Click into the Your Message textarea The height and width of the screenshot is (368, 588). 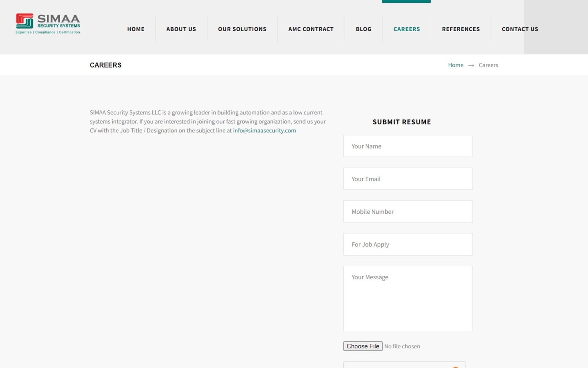408,298
